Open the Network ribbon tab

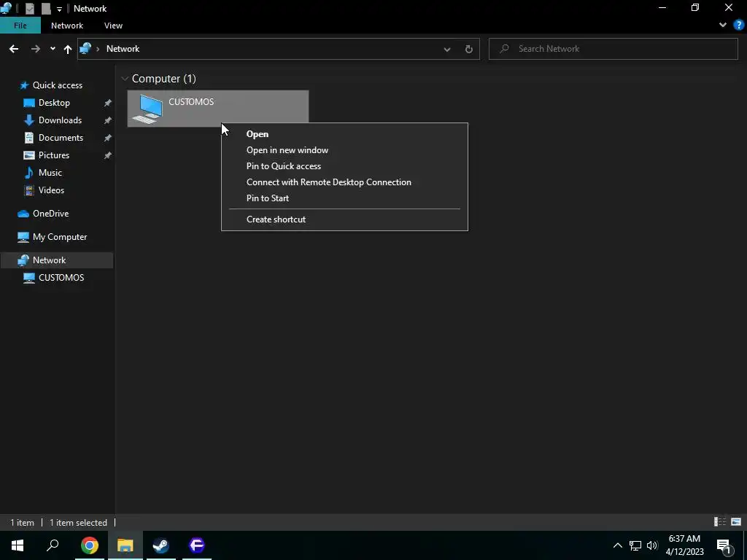pos(67,26)
